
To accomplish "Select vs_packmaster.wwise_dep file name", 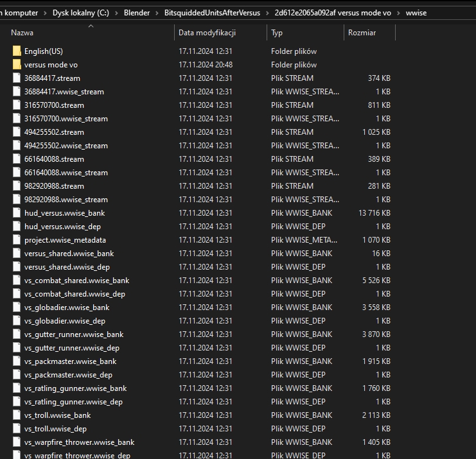I will tap(68, 375).
